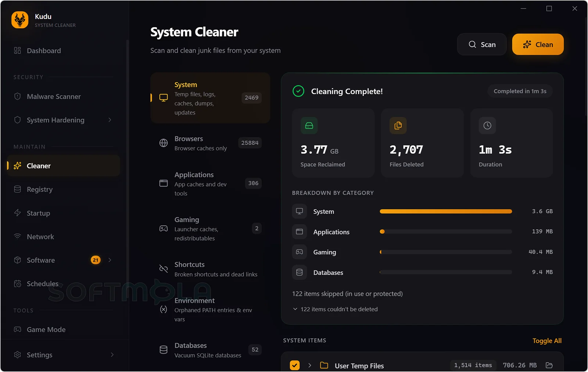Viewport: 588px width, 372px height.
Task: Expand the User Temp Files row chevron
Action: (310, 365)
